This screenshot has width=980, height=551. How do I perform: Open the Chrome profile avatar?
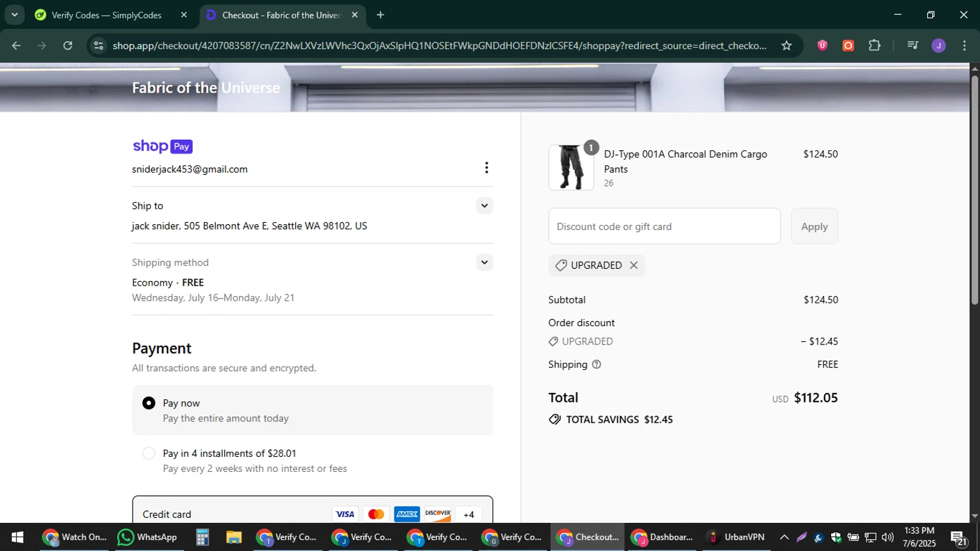(x=939, y=46)
